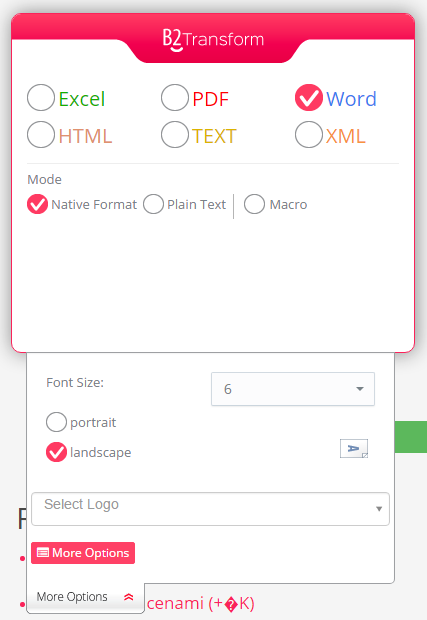
Task: Open the Select Logo dropdown
Action: (210, 509)
